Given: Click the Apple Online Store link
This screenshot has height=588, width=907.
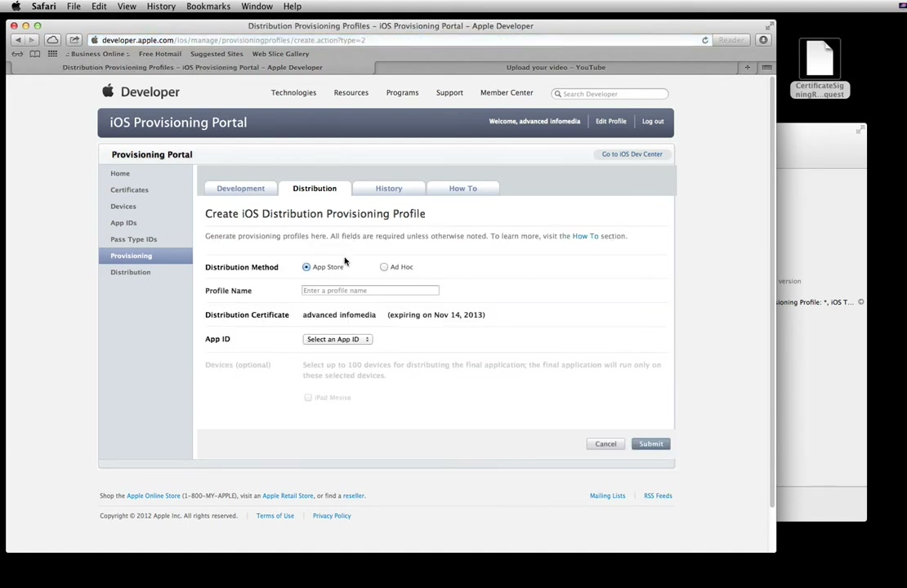Looking at the screenshot, I should coord(154,496).
